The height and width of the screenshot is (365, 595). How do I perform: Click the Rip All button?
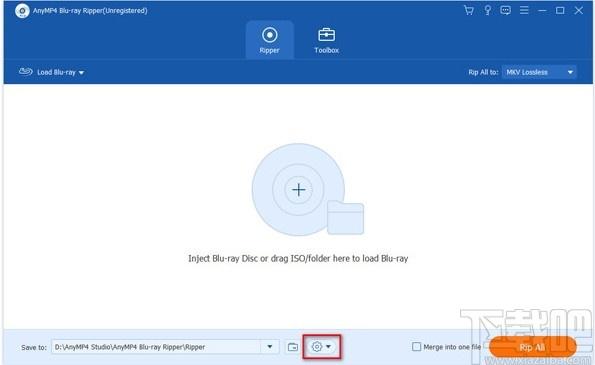point(532,347)
